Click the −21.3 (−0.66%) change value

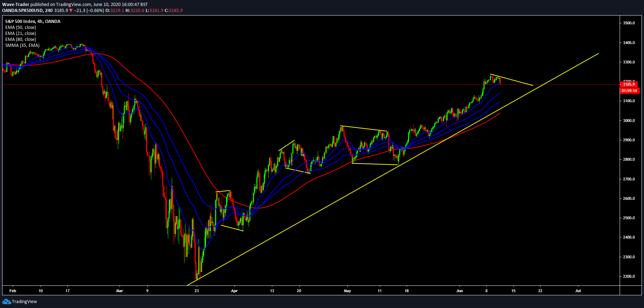[x=89, y=11]
